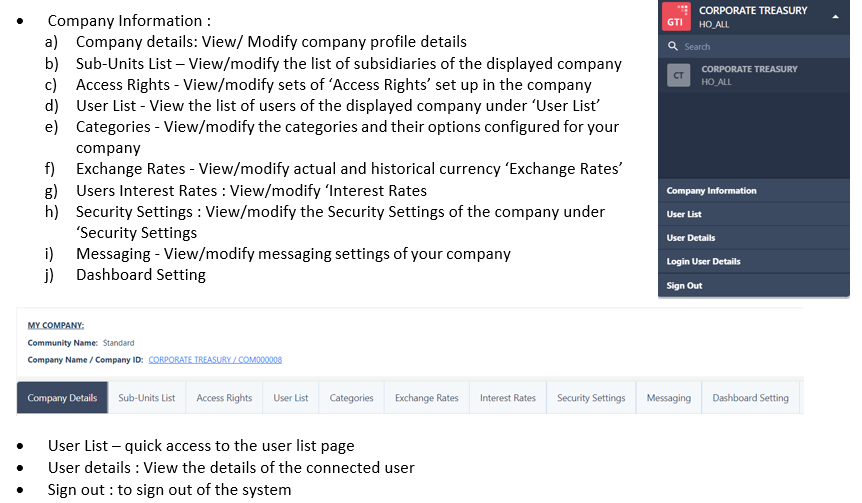
Task: Select CORPORATE TREASURY HO_ALL list entry
Action: pos(754,75)
